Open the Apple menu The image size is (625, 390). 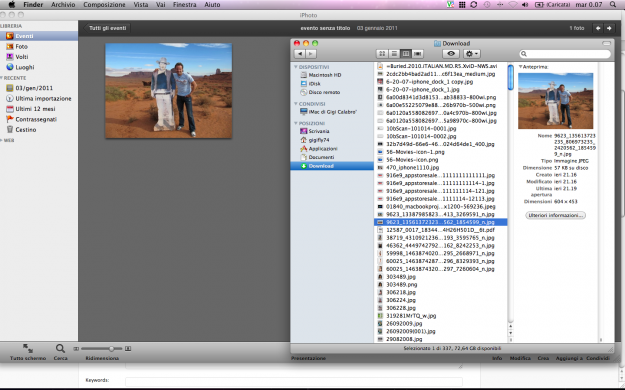(12, 5)
